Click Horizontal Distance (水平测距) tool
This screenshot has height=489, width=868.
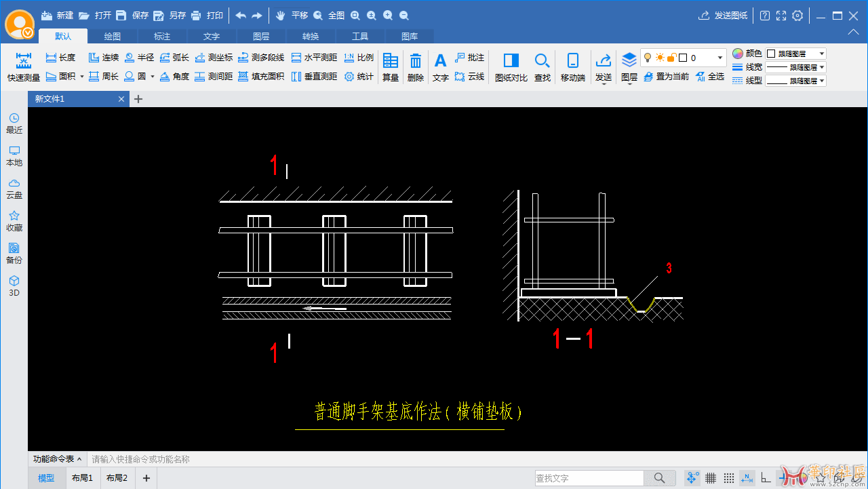coord(314,58)
